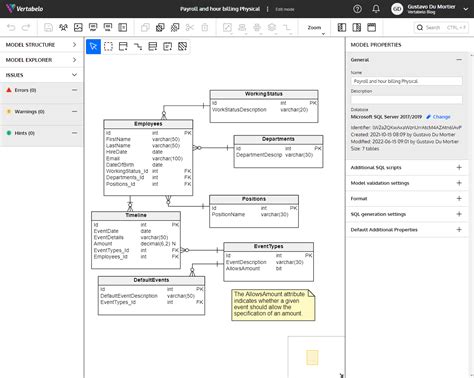This screenshot has height=378, width=474.
Task: Click the yellow AllowsAmount note
Action: [x=273, y=305]
